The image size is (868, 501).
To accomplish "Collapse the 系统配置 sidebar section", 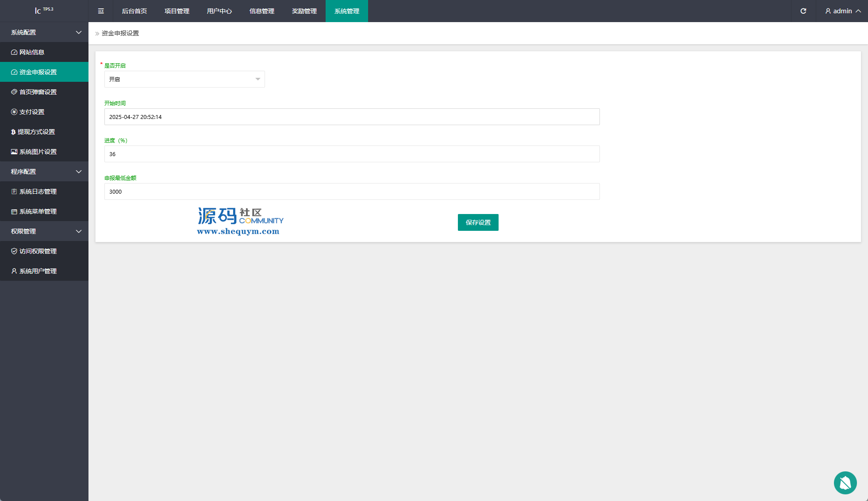I will coord(44,32).
